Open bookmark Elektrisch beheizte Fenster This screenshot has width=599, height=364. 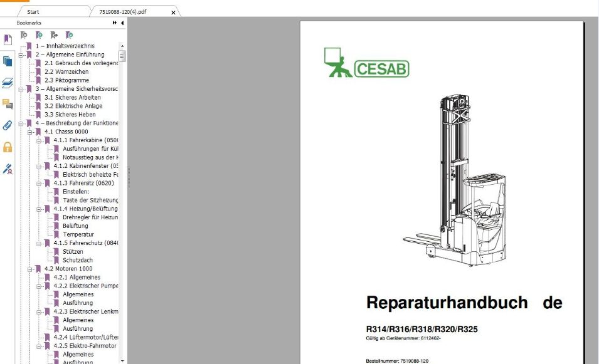click(90, 174)
